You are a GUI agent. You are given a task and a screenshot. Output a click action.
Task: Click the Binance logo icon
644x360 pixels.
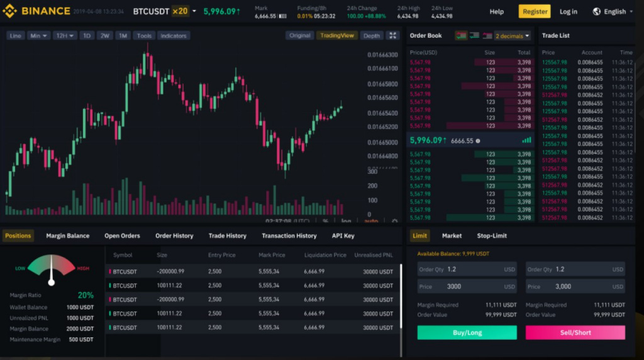point(10,11)
